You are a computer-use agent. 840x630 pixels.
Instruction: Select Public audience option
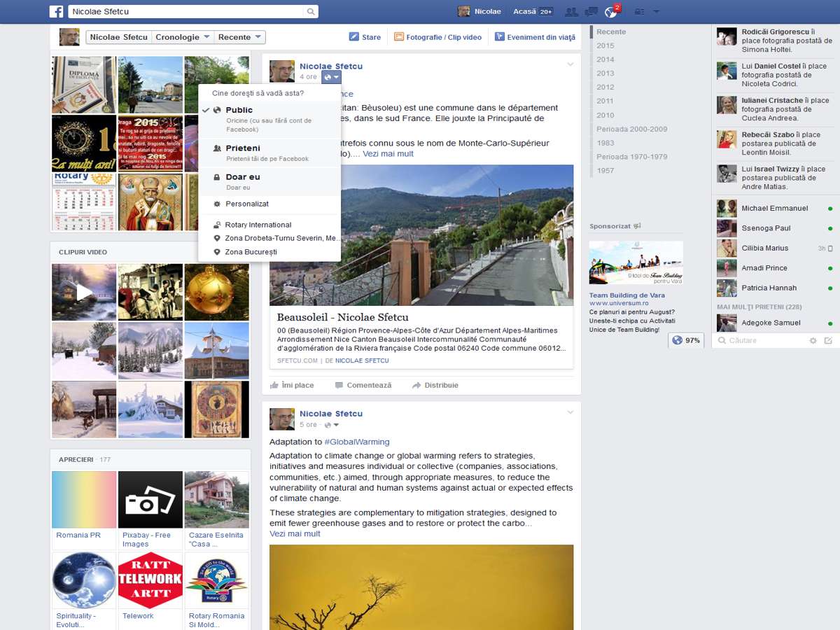pyautogui.click(x=269, y=119)
